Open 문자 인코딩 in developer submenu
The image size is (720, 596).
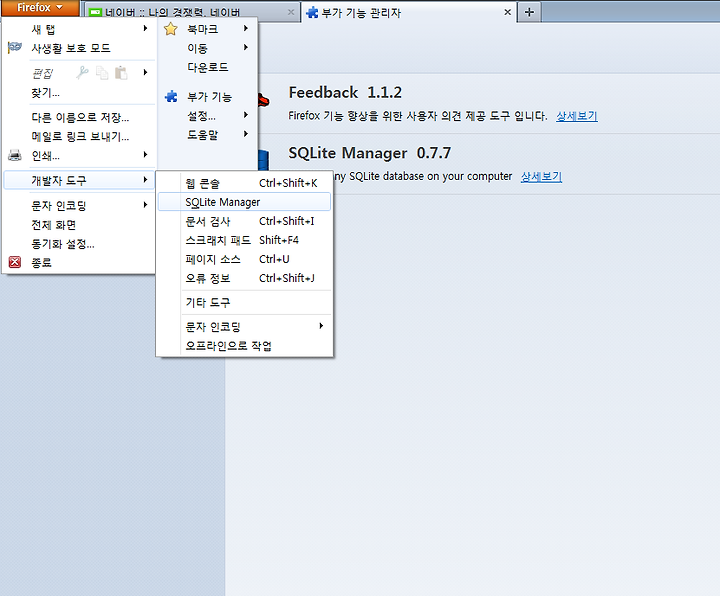click(x=213, y=327)
